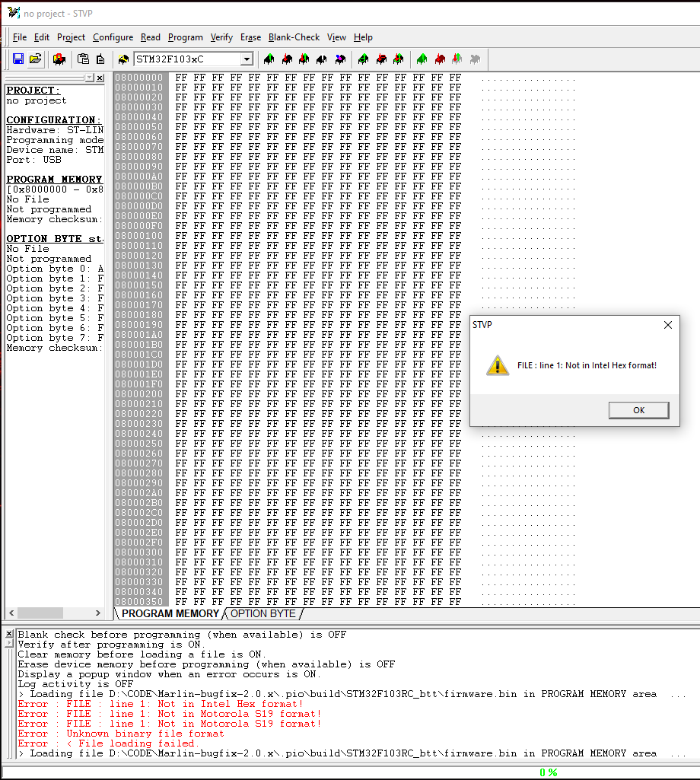700x780 pixels.
Task: Click 'Error : < File loading failed.' log line
Action: tap(109, 743)
